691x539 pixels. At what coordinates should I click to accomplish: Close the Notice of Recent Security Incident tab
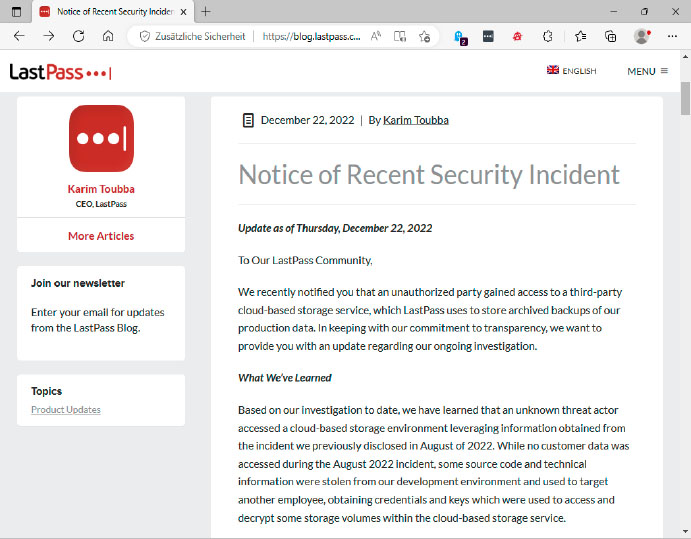pyautogui.click(x=184, y=12)
